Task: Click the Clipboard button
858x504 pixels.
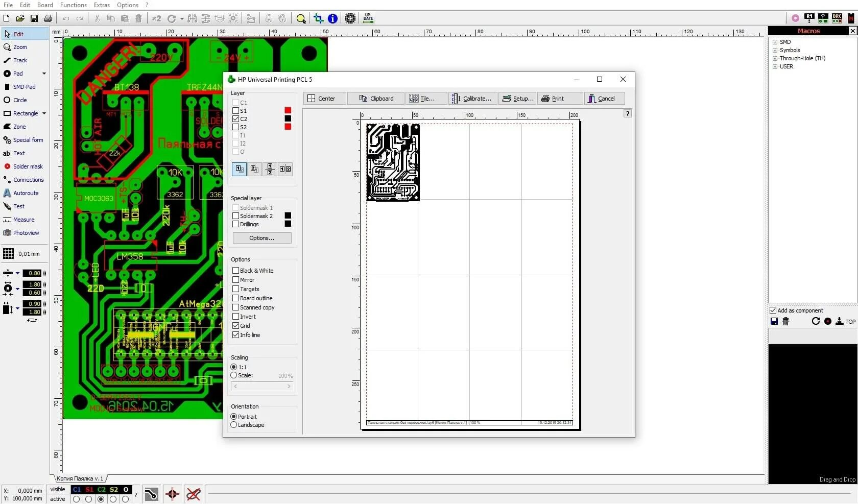Action: click(x=376, y=99)
